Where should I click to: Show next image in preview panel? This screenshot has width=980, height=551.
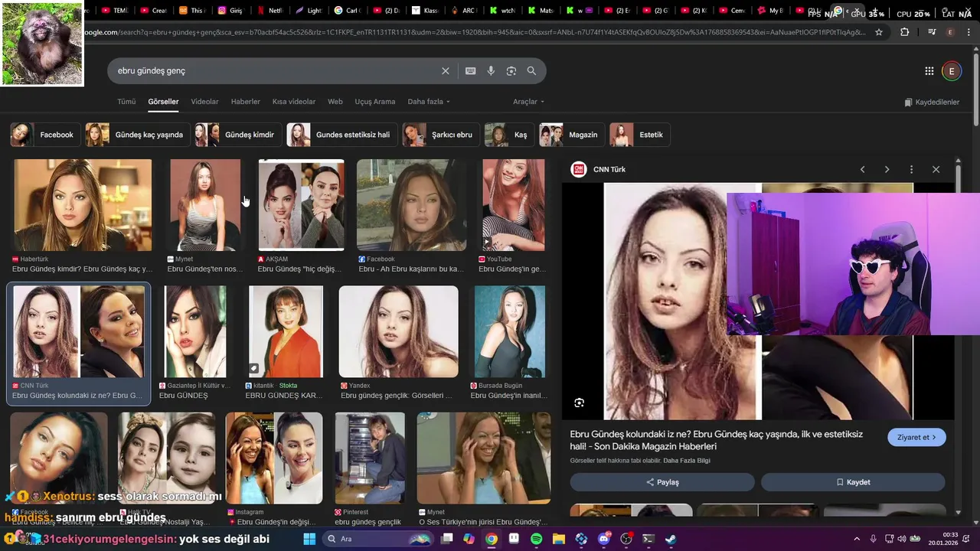tap(887, 169)
